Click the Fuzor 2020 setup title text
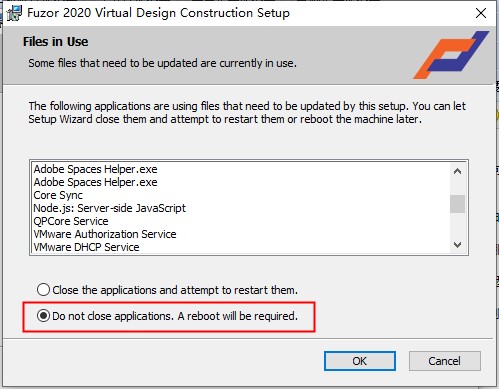 click(x=158, y=13)
